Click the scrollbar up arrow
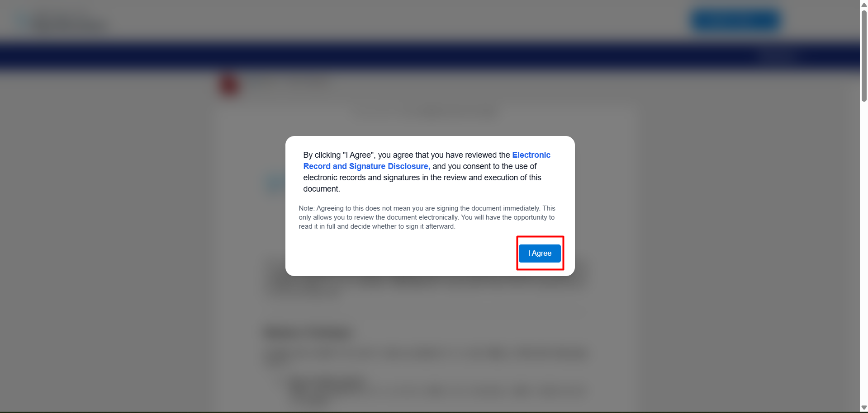Viewport: 868px width, 413px height. pos(864,5)
